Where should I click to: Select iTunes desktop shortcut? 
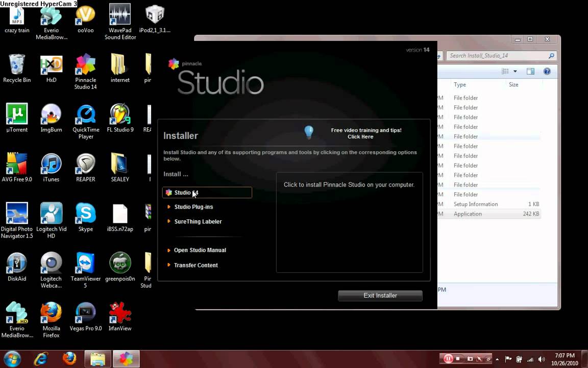(x=52, y=168)
